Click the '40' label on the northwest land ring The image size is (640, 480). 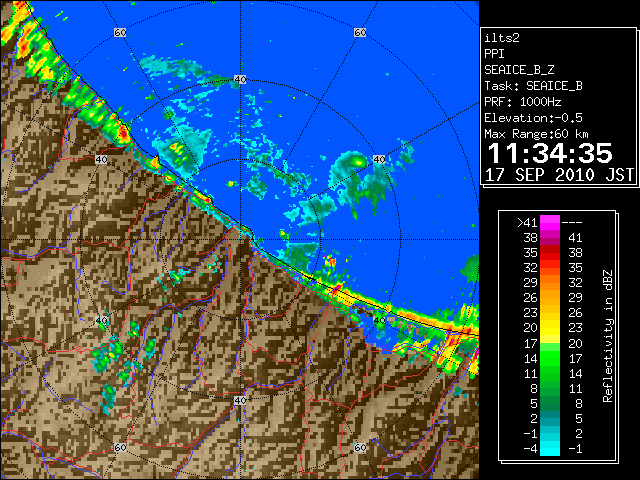[101, 159]
